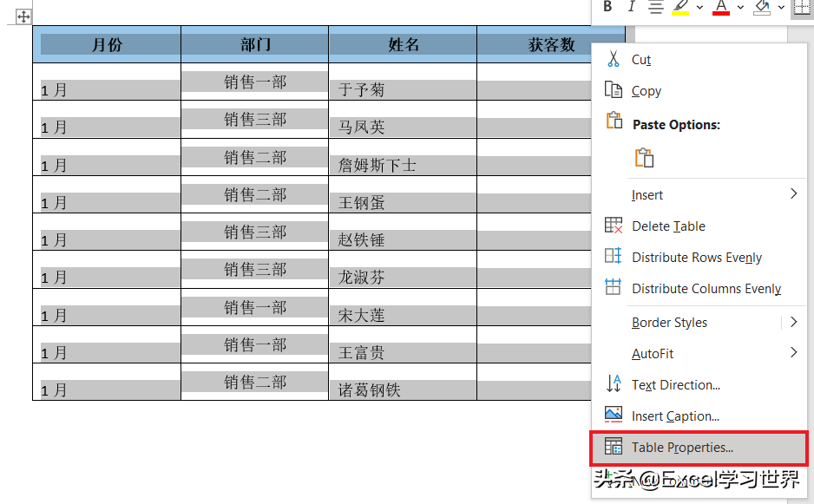Image resolution: width=814 pixels, height=504 pixels.
Task: Click the Text Direction icon
Action: click(613, 383)
